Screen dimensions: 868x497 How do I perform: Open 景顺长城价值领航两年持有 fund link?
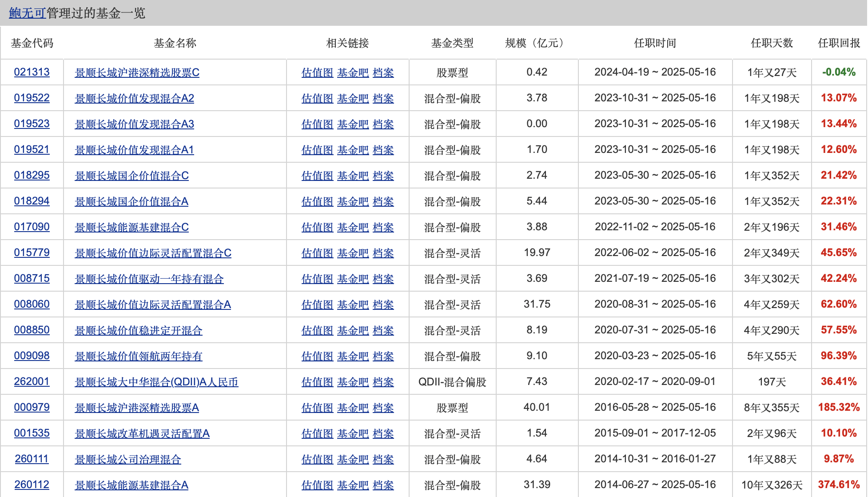click(139, 356)
